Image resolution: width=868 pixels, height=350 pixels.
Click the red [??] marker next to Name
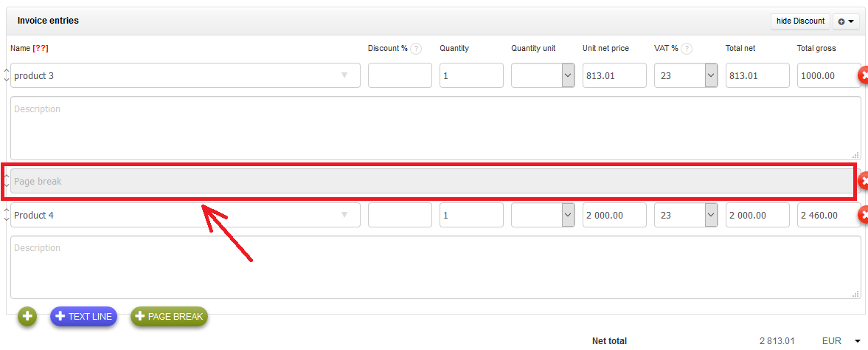[x=41, y=49]
